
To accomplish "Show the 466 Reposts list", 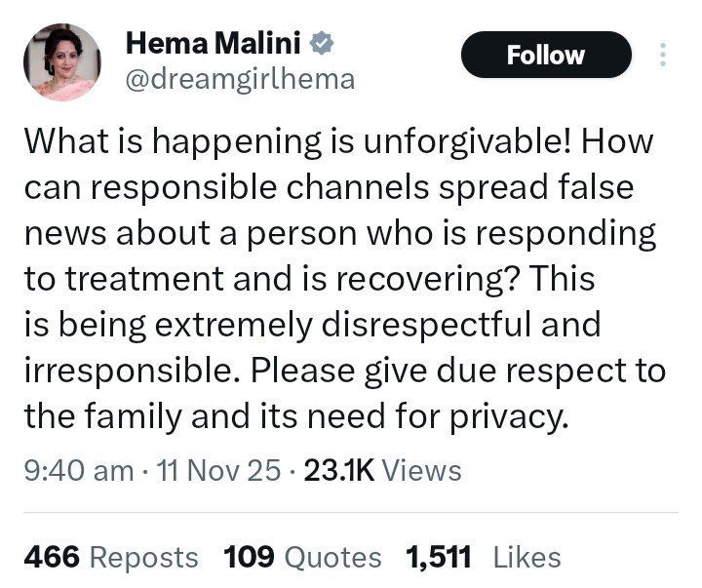I will pos(109,557).
